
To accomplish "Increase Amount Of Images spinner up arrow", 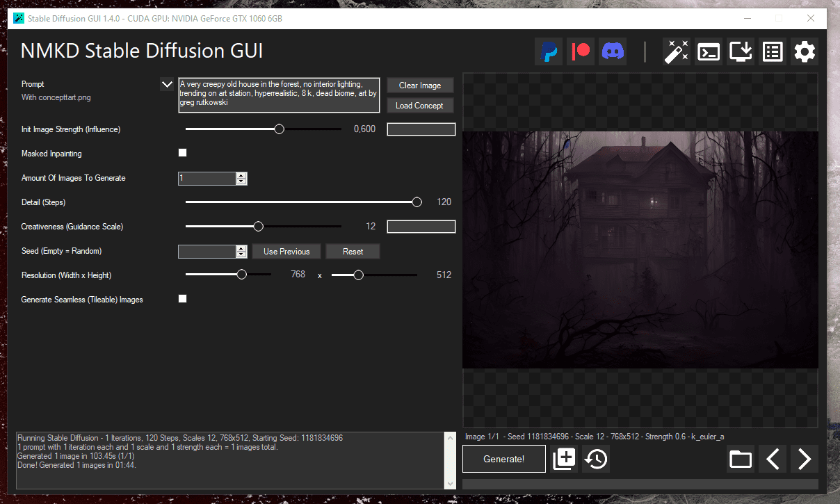I will [x=241, y=175].
